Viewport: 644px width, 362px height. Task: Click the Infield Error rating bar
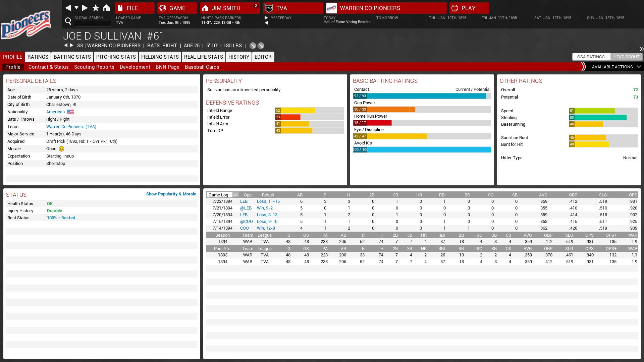(x=309, y=117)
